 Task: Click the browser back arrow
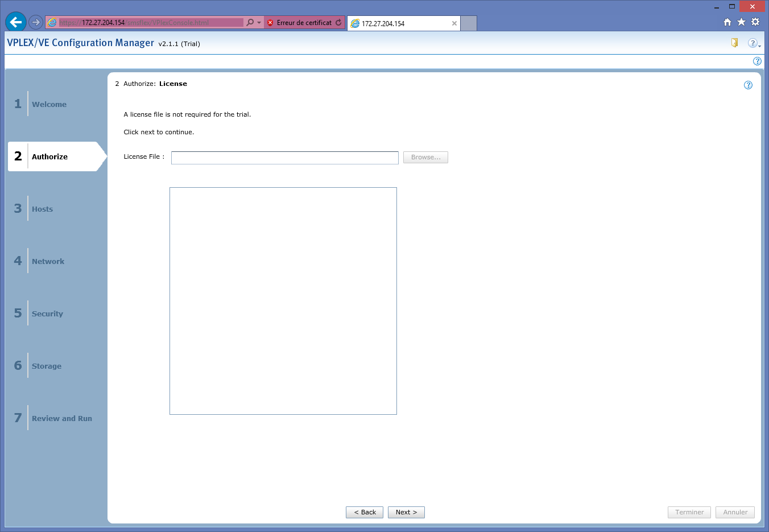[x=16, y=22]
